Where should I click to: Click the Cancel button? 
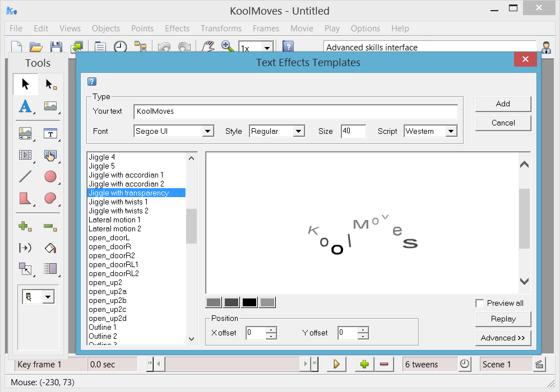(x=503, y=123)
